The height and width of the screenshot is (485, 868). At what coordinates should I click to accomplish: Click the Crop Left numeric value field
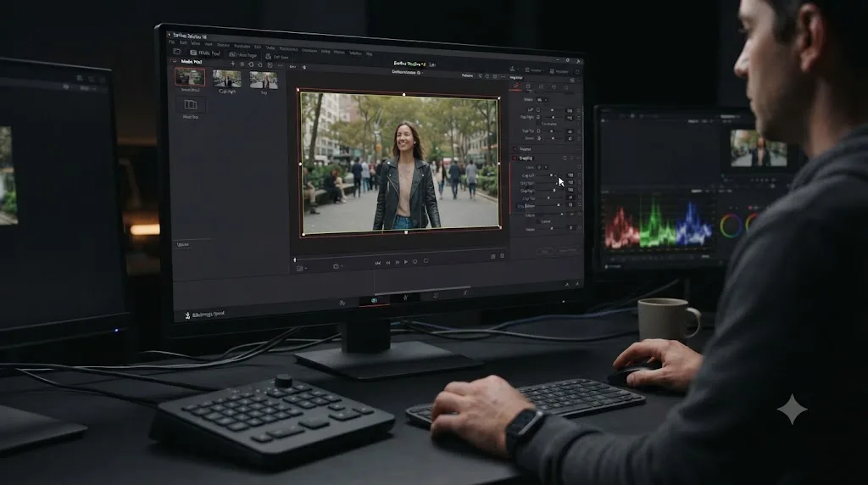point(570,175)
